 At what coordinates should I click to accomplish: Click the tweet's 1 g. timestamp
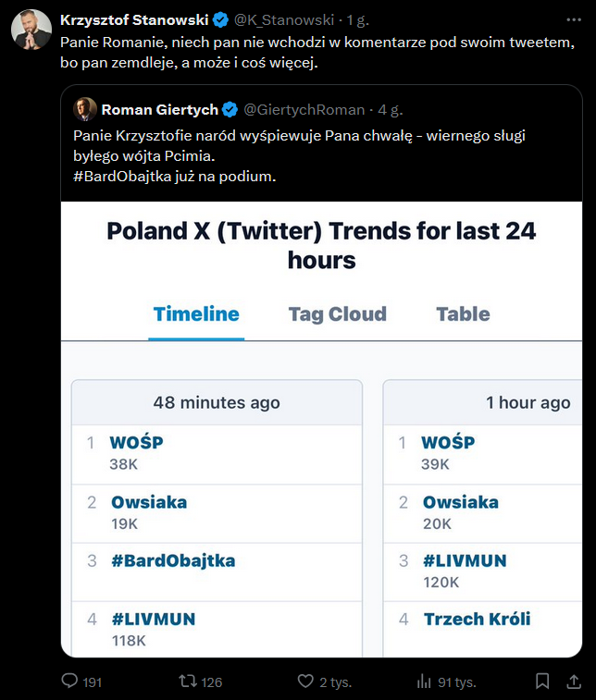pos(356,19)
